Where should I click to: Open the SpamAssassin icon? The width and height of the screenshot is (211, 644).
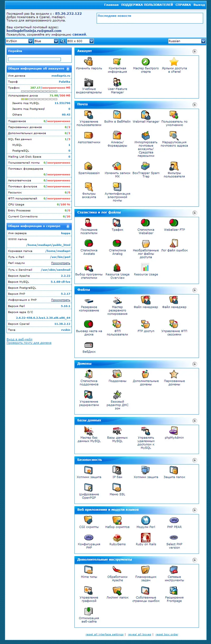coord(89,166)
